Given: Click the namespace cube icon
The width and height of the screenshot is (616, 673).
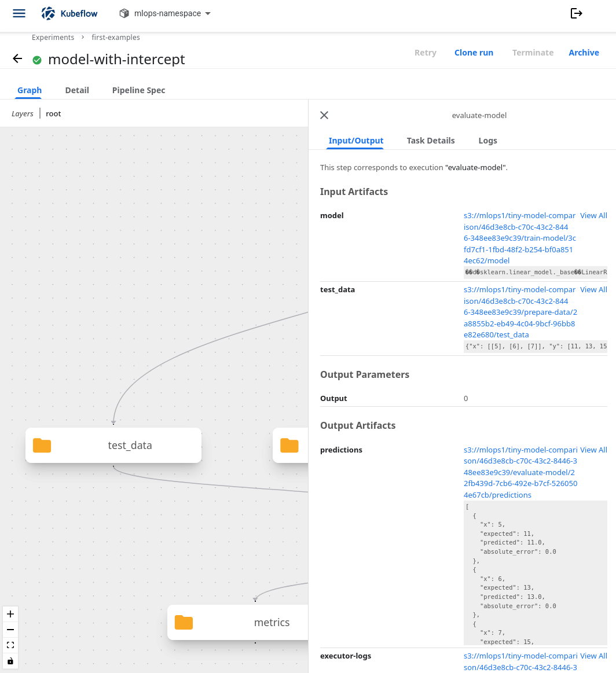Looking at the screenshot, I should [x=124, y=13].
